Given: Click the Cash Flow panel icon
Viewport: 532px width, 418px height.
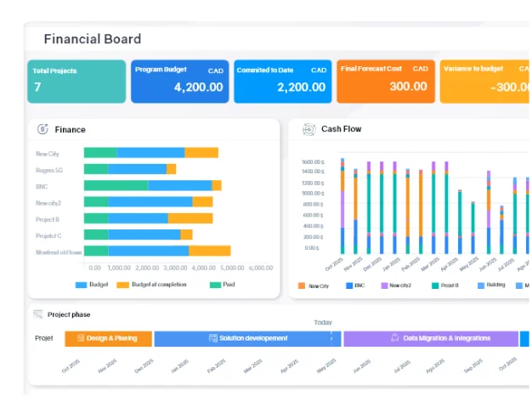Looking at the screenshot, I should 308,129.
